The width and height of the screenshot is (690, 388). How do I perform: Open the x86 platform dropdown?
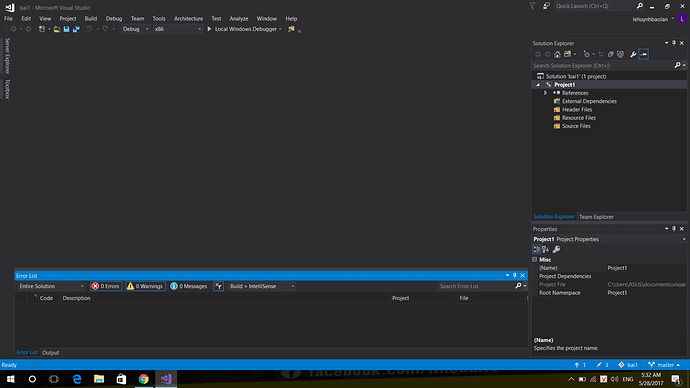tap(178, 29)
